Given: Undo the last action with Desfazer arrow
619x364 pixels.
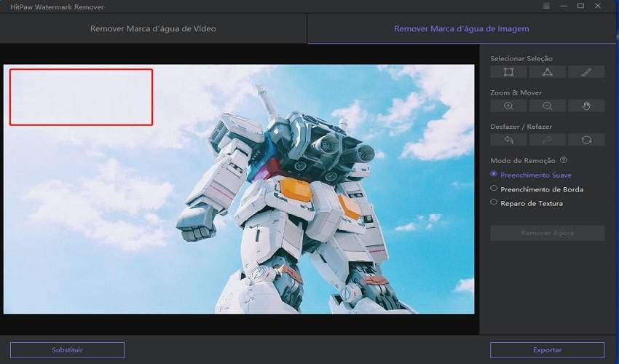Looking at the screenshot, I should pos(508,140).
